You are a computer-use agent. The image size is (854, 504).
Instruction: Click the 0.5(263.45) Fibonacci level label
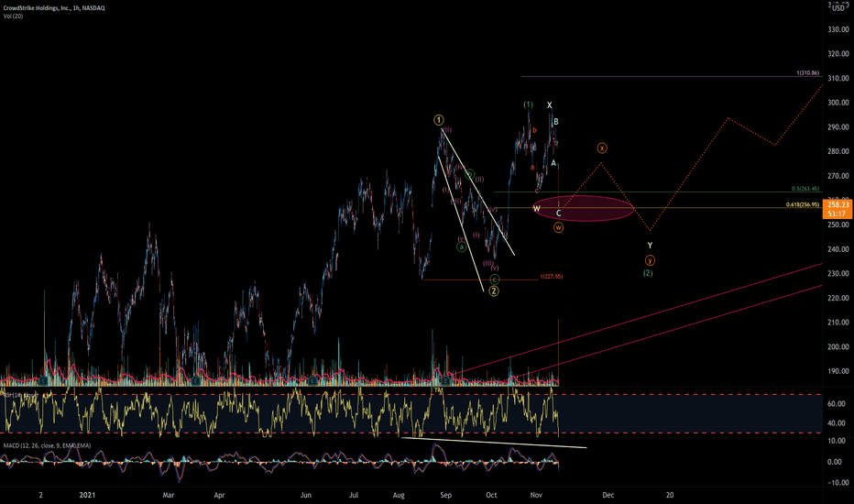805,189
